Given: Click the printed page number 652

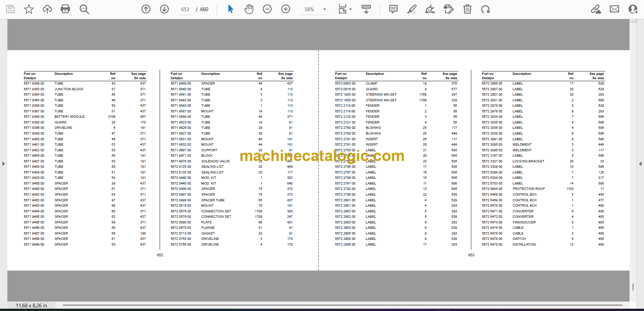Looking at the screenshot, I should pos(160,255).
